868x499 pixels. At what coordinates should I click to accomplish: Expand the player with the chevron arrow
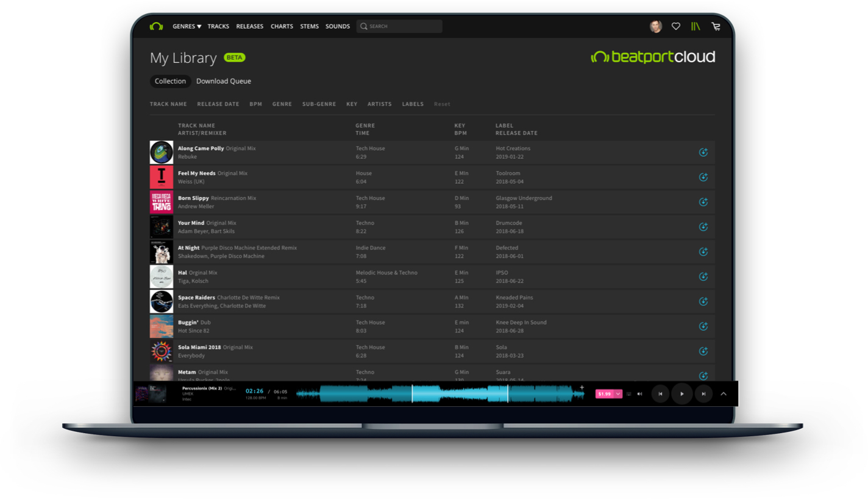point(723,393)
